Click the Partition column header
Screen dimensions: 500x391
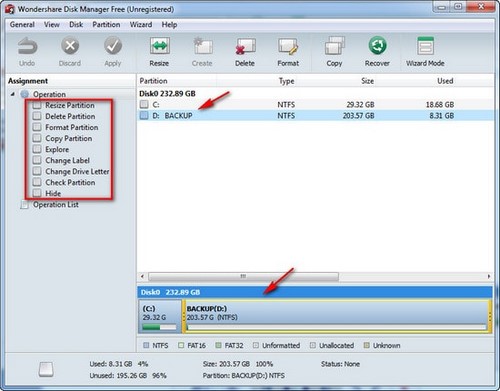(177, 81)
